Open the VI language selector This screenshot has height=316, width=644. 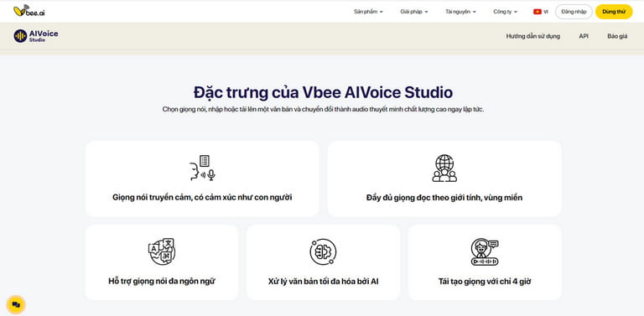click(541, 12)
